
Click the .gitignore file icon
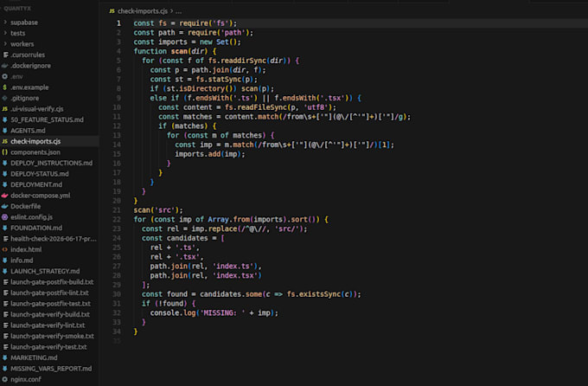point(5,98)
